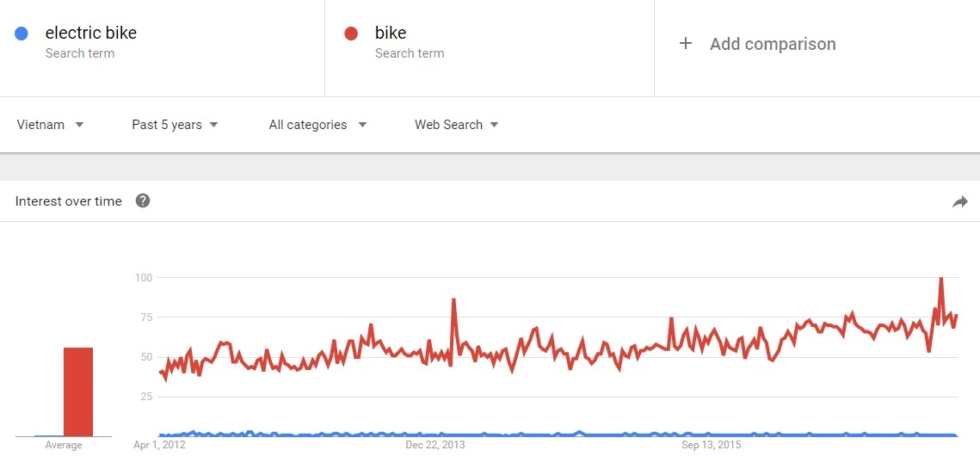Screen dimensions: 980x469
Task: Click the peak of the red bike line
Action: tap(940, 279)
